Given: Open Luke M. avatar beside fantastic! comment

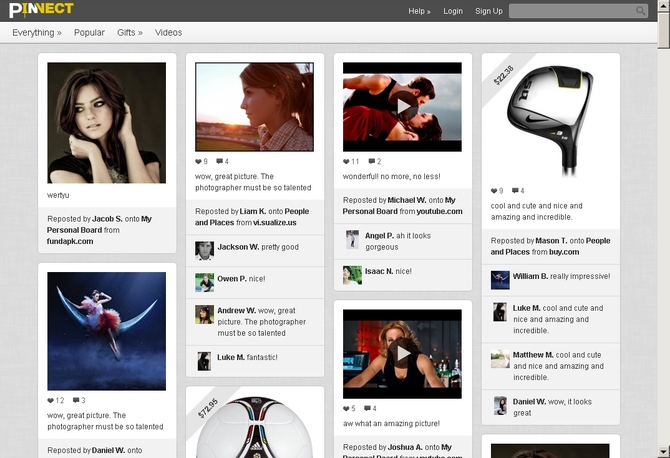Looking at the screenshot, I should 204,361.
